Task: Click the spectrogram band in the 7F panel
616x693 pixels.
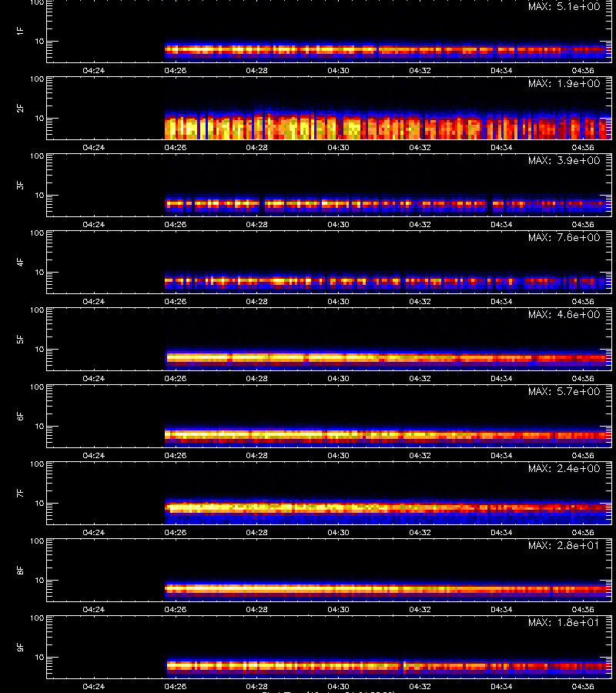Action: click(x=388, y=511)
